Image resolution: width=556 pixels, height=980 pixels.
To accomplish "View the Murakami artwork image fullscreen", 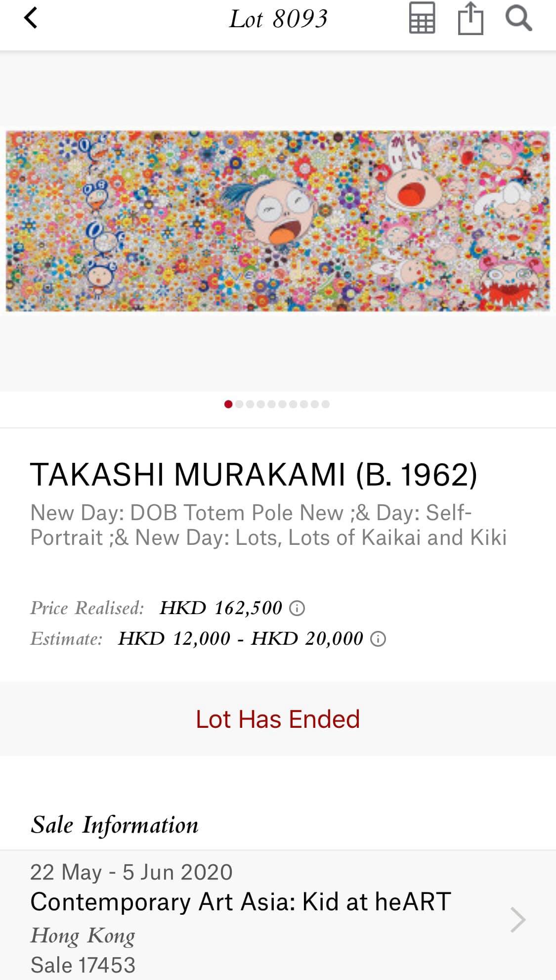I will click(x=278, y=220).
